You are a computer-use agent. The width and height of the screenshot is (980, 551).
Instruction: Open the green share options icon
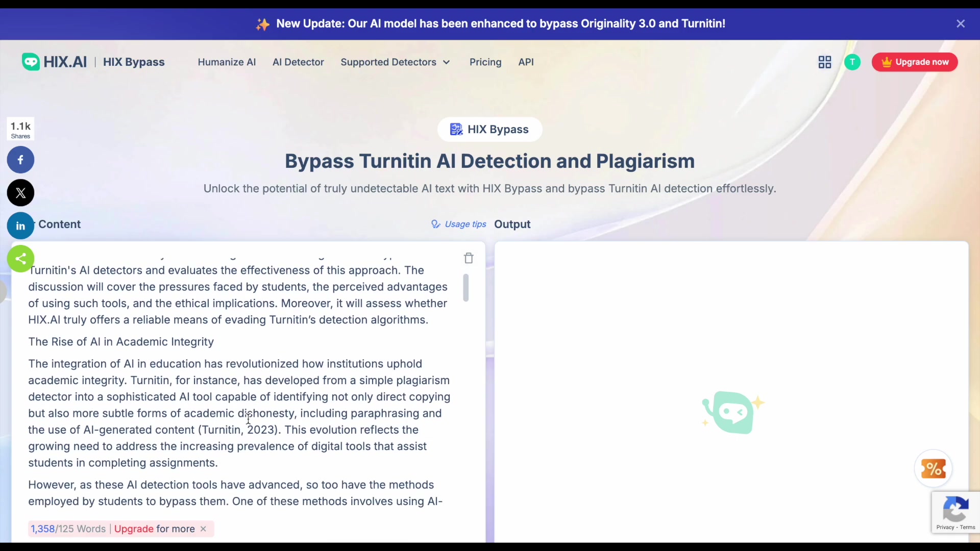click(20, 259)
